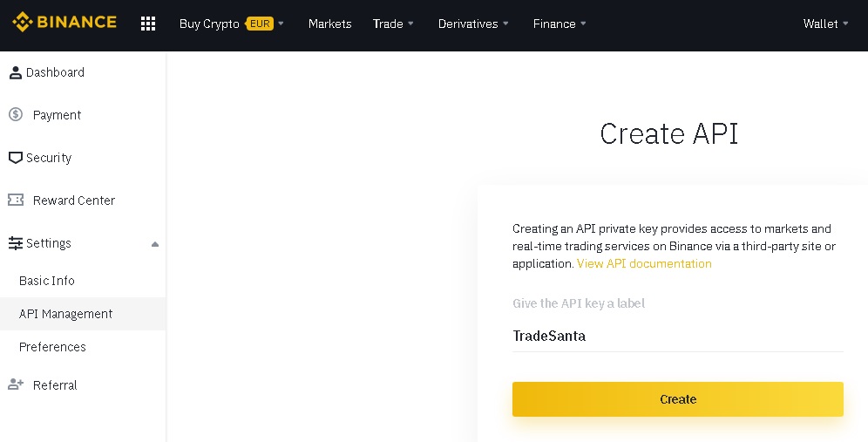Image resolution: width=868 pixels, height=442 pixels.
Task: Open Referral in the sidebar
Action: [x=55, y=385]
